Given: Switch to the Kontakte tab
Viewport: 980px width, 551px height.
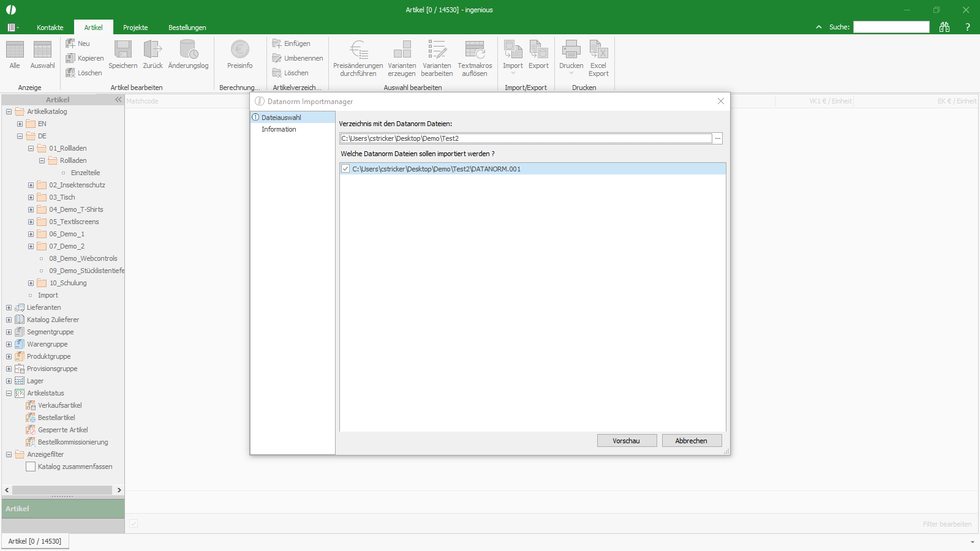Looking at the screenshot, I should tap(50, 28).
